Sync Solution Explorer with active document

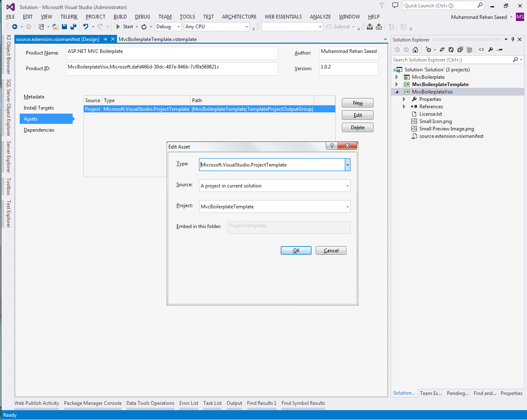441,49
